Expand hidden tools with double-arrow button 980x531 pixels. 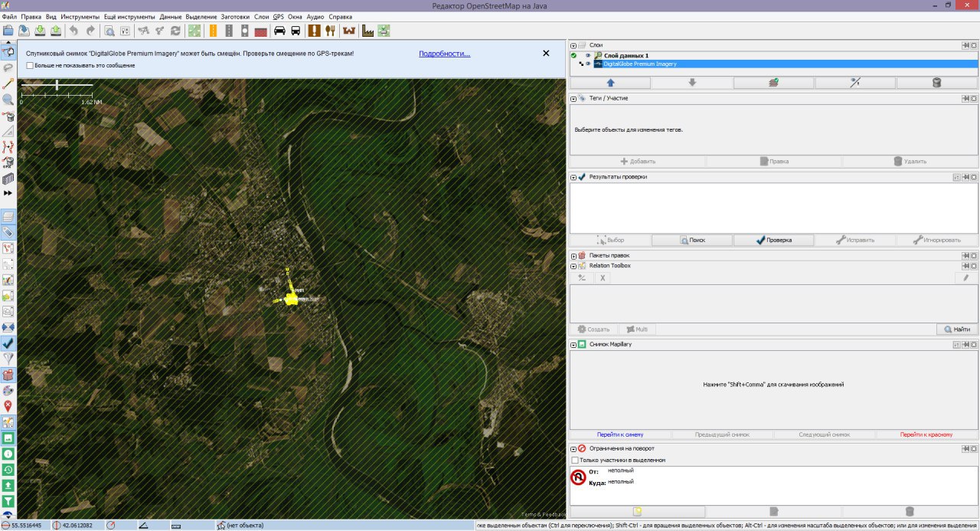point(8,193)
